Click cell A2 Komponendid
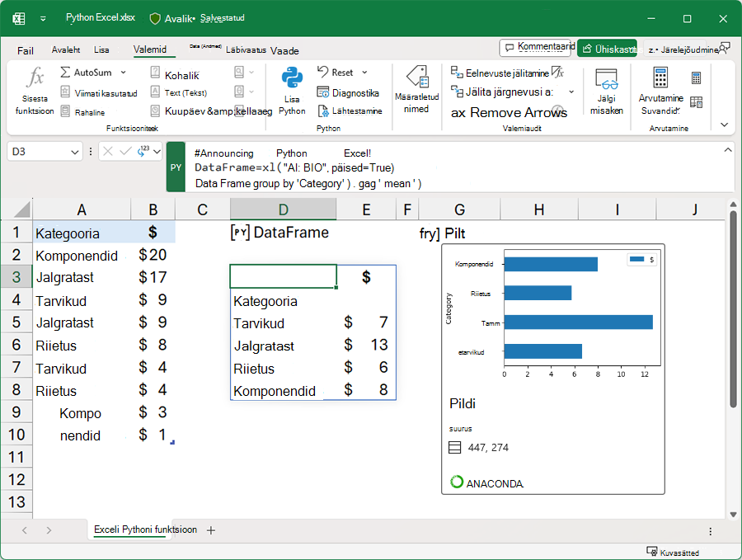 (x=81, y=255)
